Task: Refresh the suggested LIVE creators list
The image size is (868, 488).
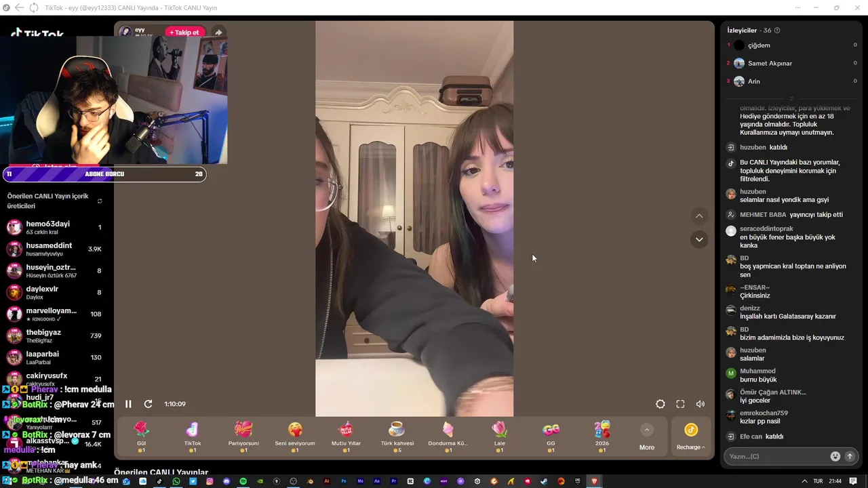Action: tap(100, 201)
